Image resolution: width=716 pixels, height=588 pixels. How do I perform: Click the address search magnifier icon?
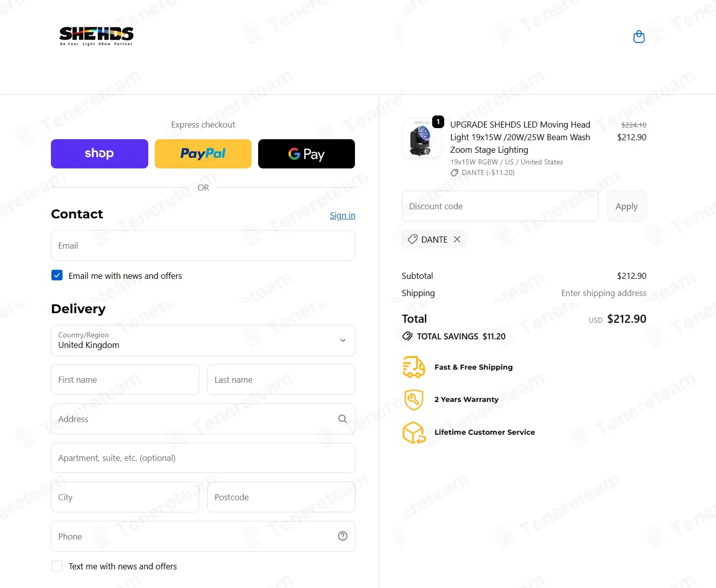click(342, 419)
